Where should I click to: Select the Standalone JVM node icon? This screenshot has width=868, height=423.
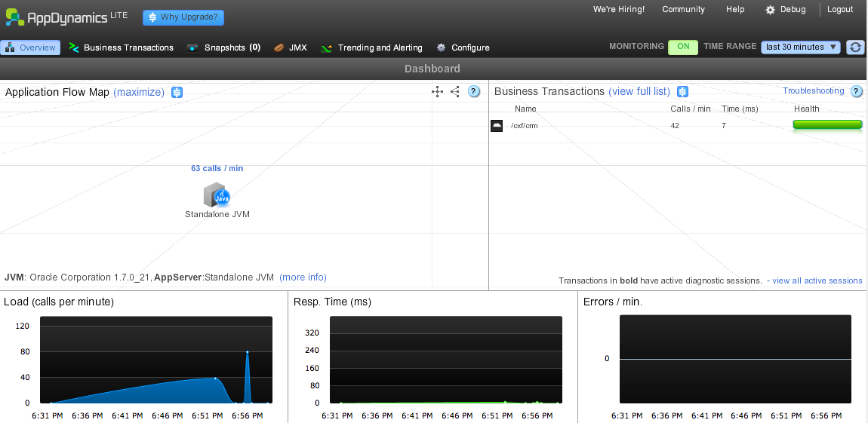tap(216, 195)
